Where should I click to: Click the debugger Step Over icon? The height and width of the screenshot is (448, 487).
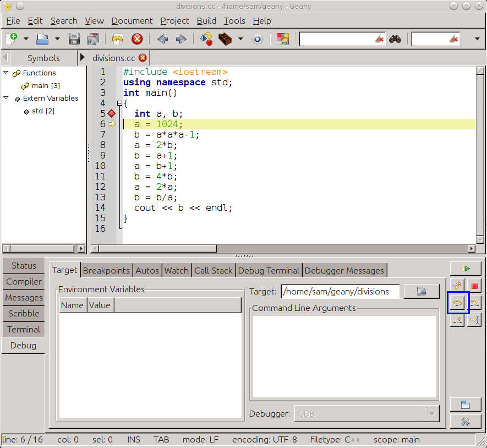click(x=457, y=303)
